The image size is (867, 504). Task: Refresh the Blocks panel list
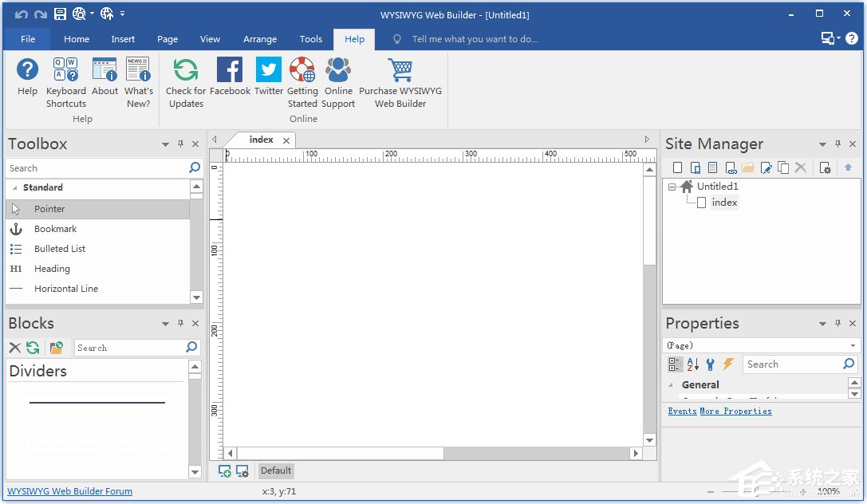tap(33, 348)
